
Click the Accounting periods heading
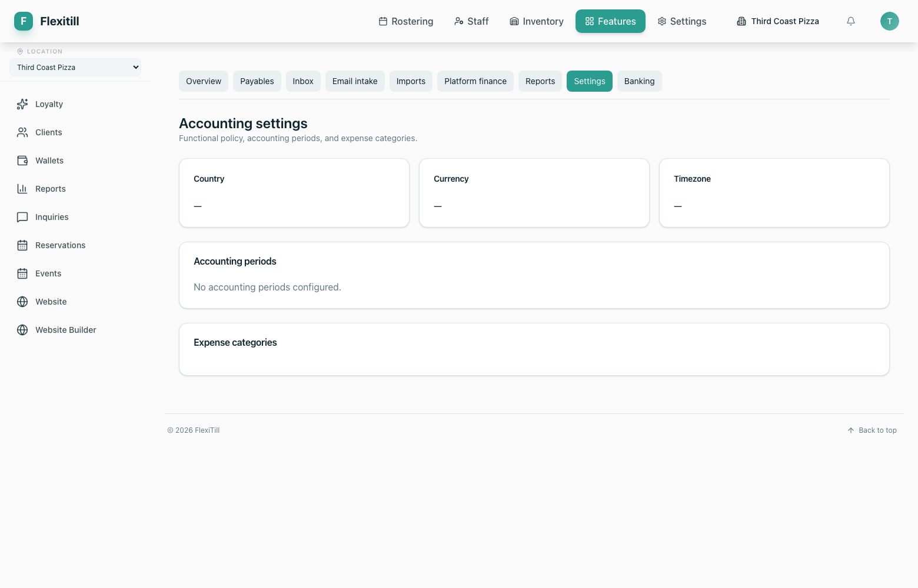235,261
